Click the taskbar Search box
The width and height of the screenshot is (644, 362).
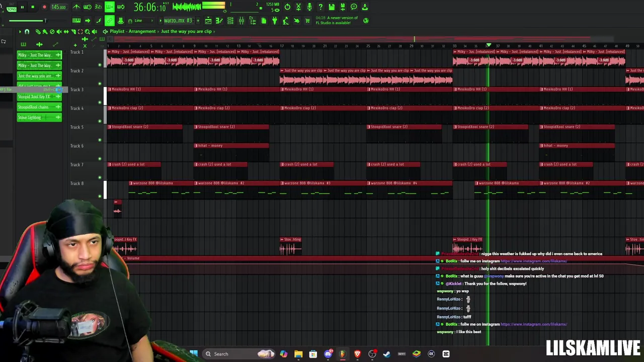[x=239, y=354]
